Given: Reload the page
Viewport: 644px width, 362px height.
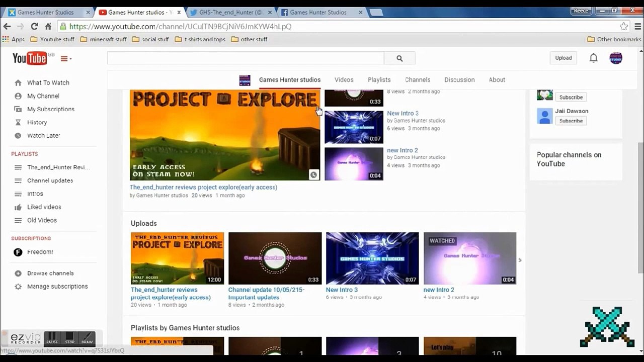Looking at the screenshot, I should (34, 26).
